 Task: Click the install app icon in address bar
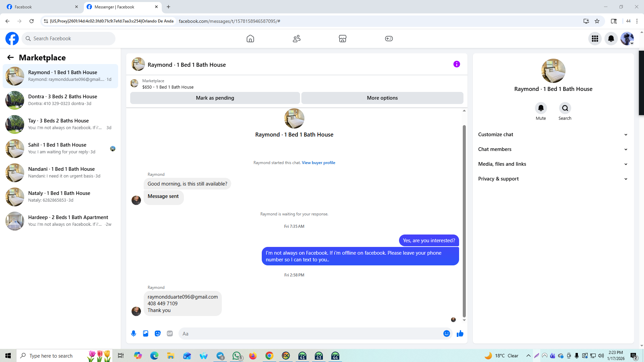click(586, 21)
